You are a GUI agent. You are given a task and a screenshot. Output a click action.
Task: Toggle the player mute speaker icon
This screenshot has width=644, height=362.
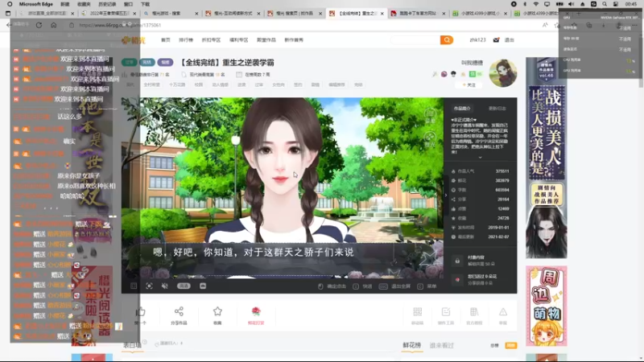164,286
